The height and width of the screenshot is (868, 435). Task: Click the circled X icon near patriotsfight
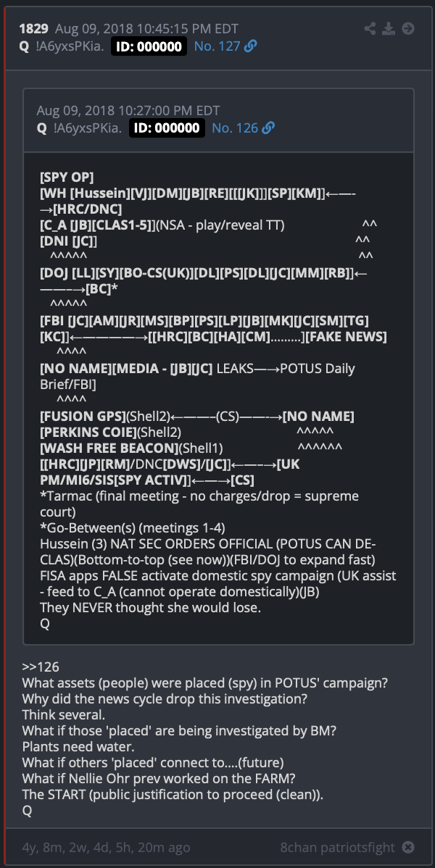(x=408, y=848)
